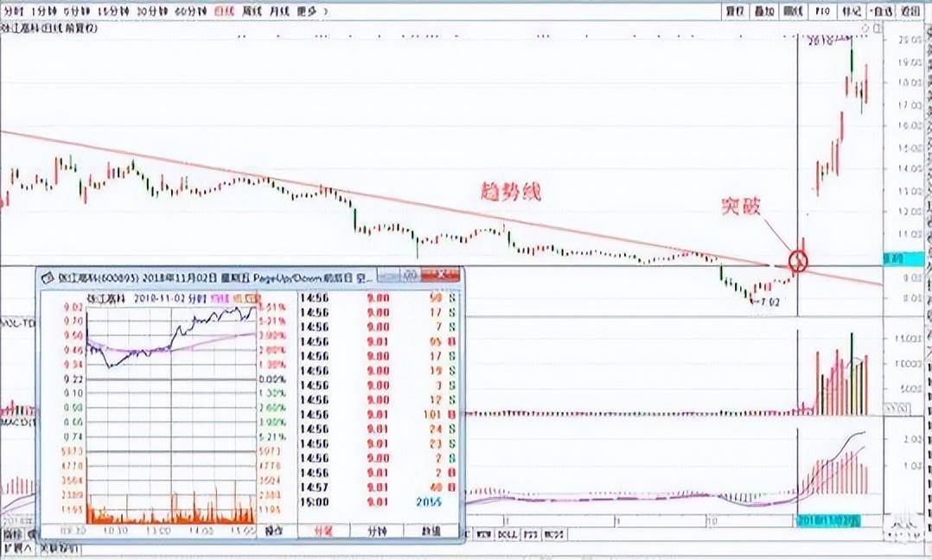Viewport: 932px width, 560px height.
Task: Click the 14:56 trade row with 7 S
Action: click(x=378, y=328)
